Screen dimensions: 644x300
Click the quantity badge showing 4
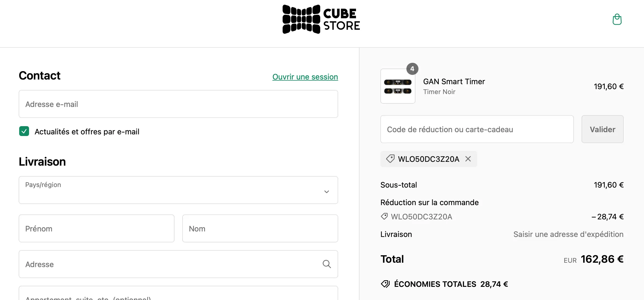coord(412,69)
